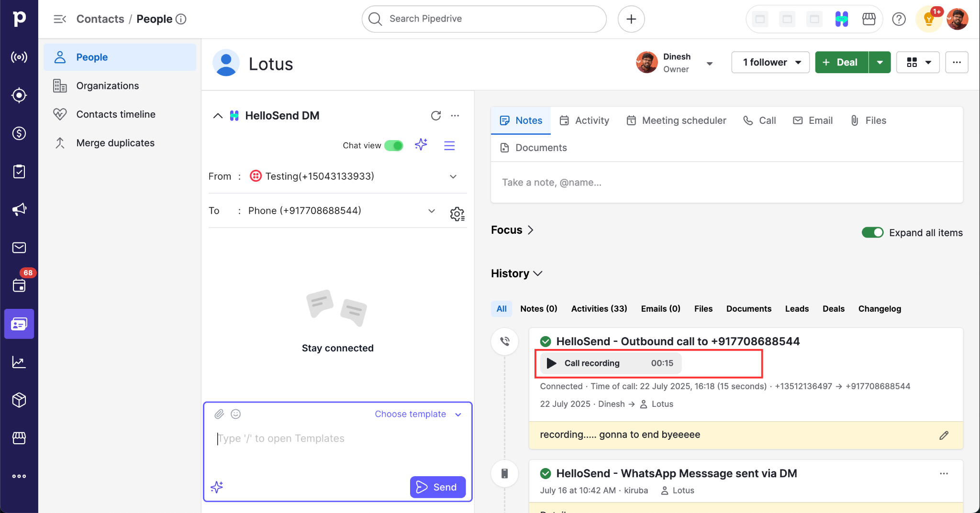The width and height of the screenshot is (980, 513).
Task: Open the Leads radar icon in sidebar
Action: tap(19, 95)
